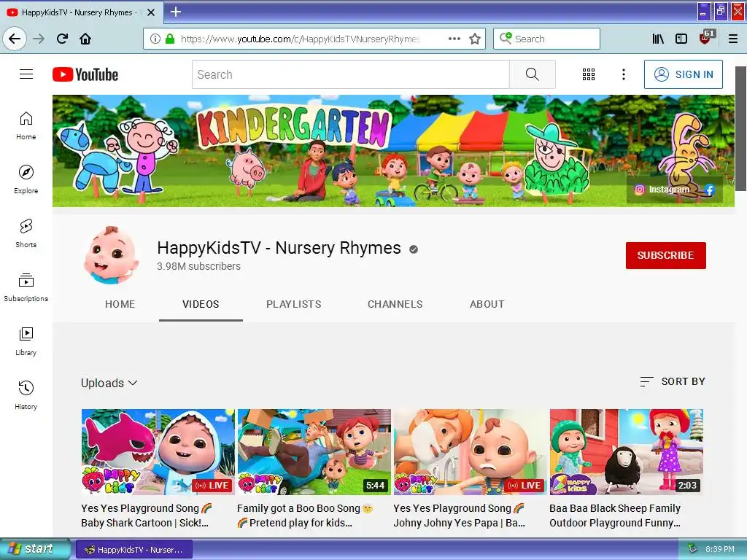This screenshot has height=560, width=747.
Task: Click the taskbar clock 8:39 PM
Action: coord(720,549)
